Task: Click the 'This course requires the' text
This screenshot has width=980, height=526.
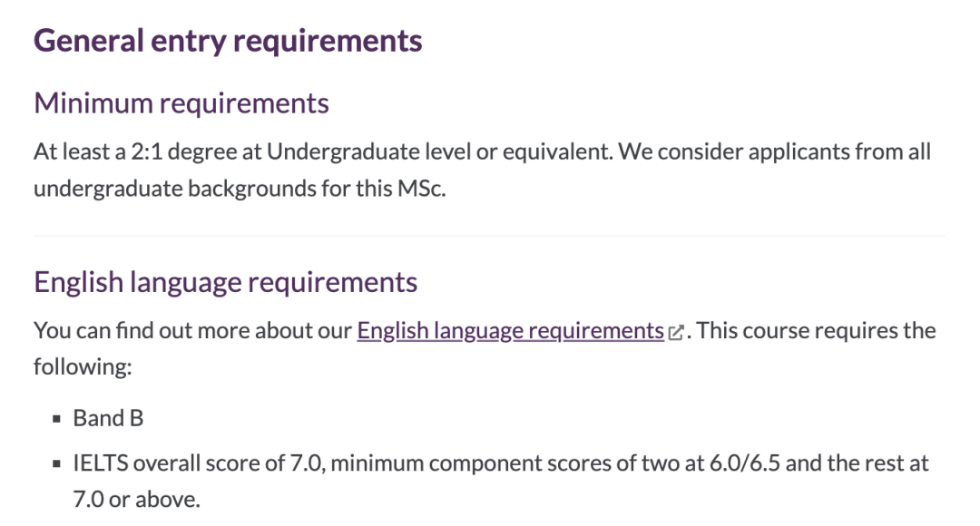Action: 816,330
